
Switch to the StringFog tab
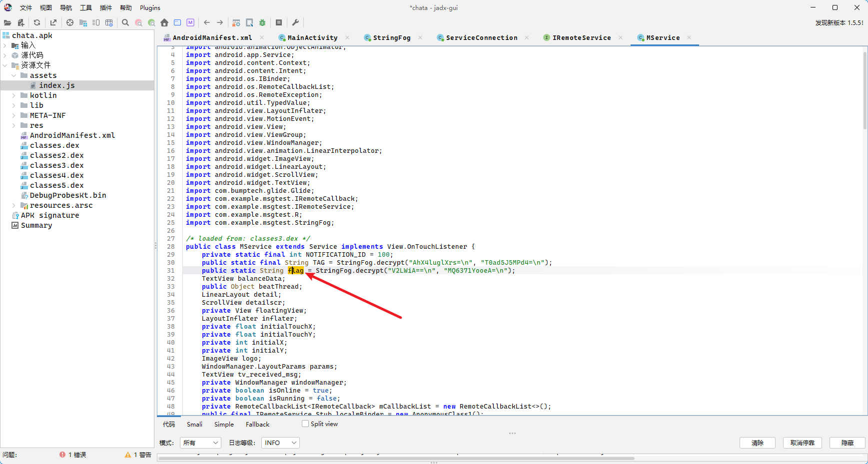coord(391,37)
